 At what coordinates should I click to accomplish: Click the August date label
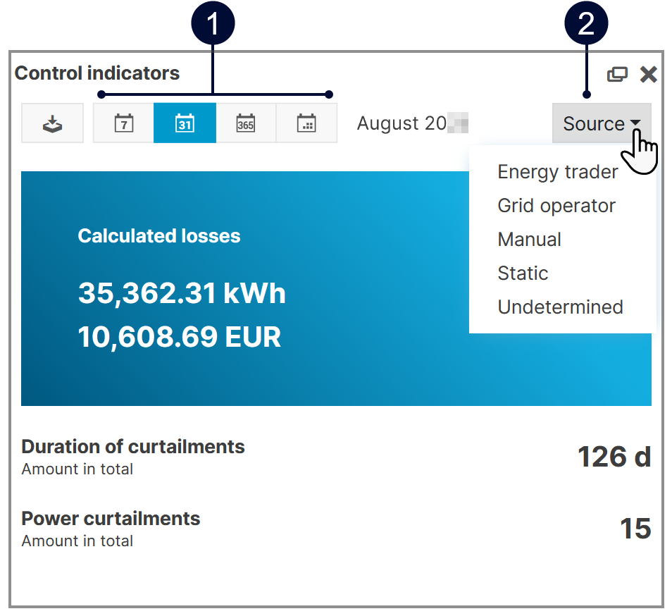pyautogui.click(x=402, y=123)
